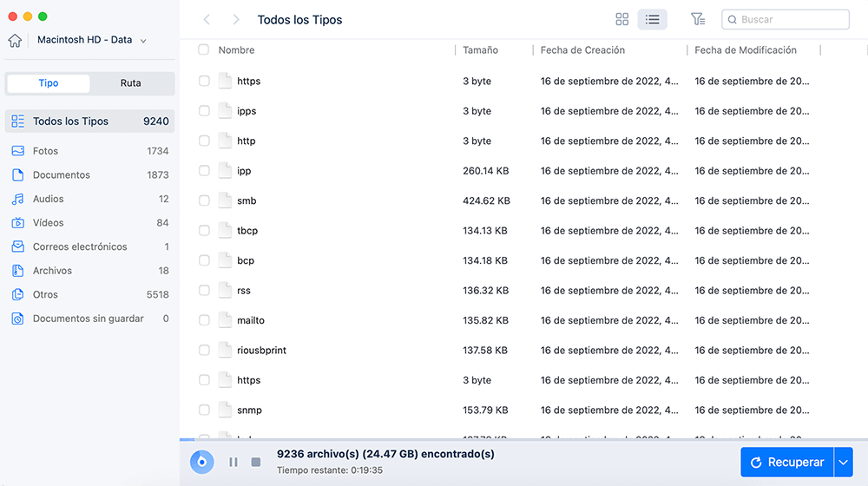Click the 424.62 KB size cell

tap(486, 200)
